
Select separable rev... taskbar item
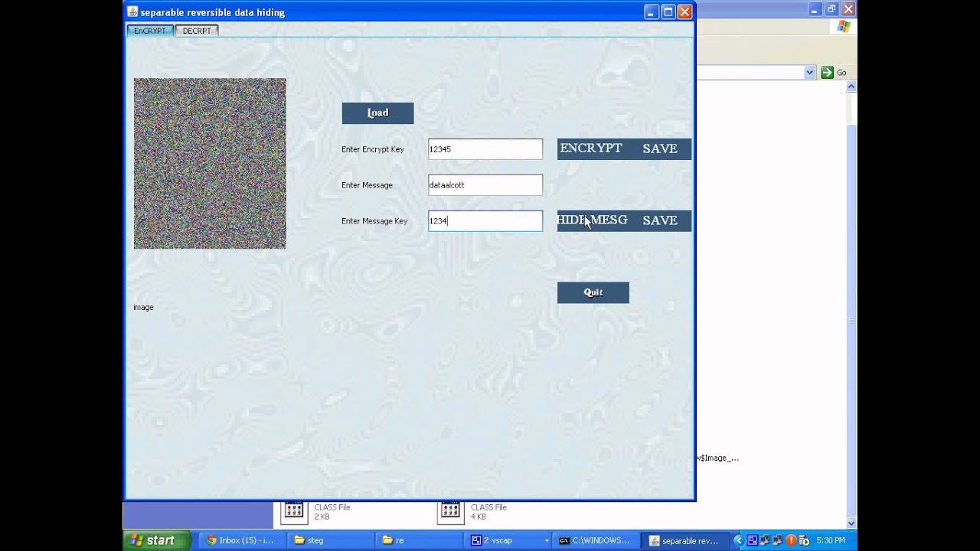pos(686,540)
